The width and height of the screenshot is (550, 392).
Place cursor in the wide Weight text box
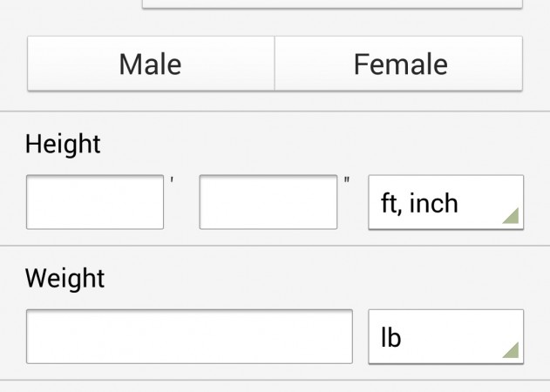[189, 336]
